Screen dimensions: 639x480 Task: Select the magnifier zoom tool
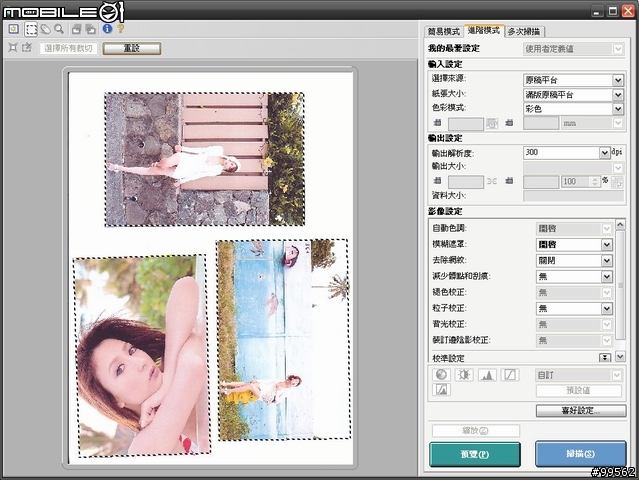coord(59,29)
